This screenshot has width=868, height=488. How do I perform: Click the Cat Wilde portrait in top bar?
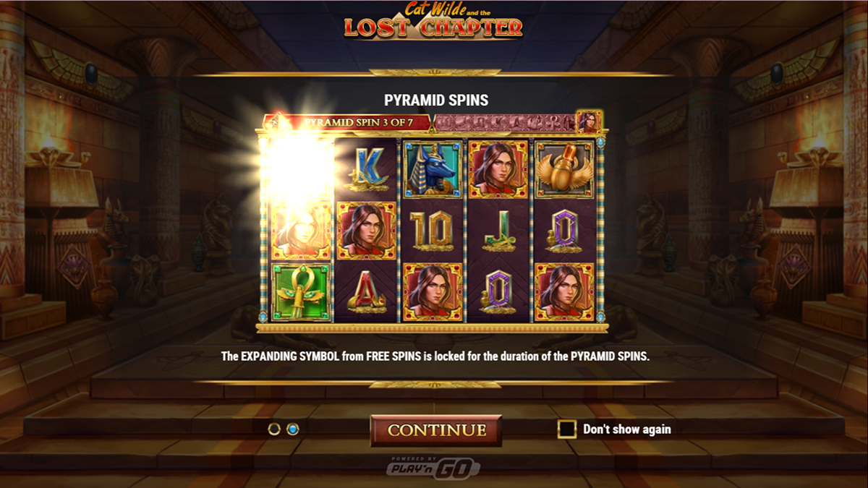pyautogui.click(x=589, y=121)
